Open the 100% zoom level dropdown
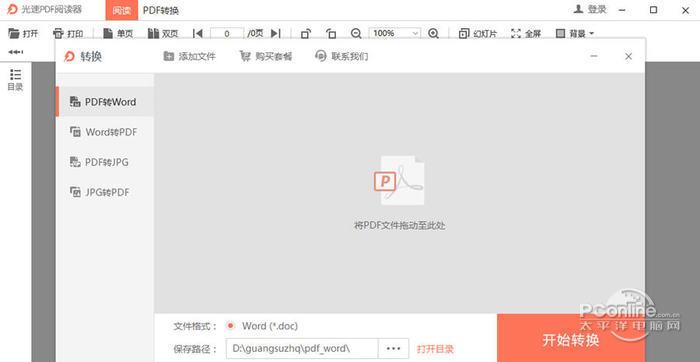700x362 pixels. pos(395,33)
